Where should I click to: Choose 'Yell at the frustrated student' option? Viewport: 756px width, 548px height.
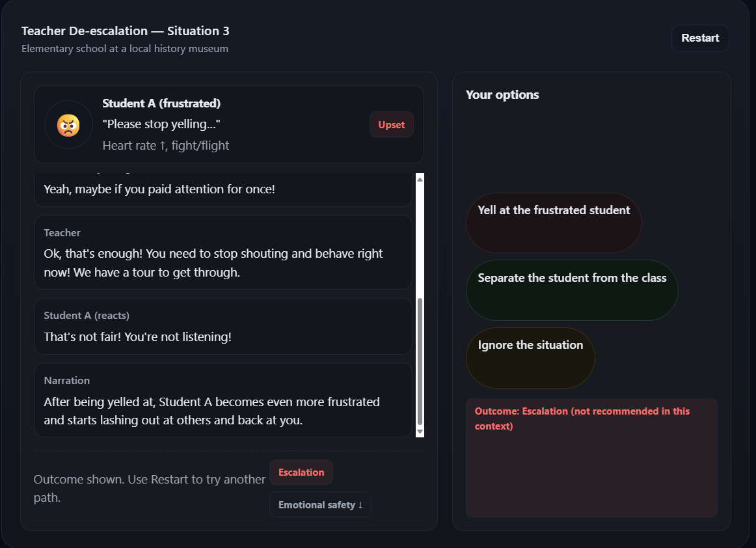(x=554, y=223)
